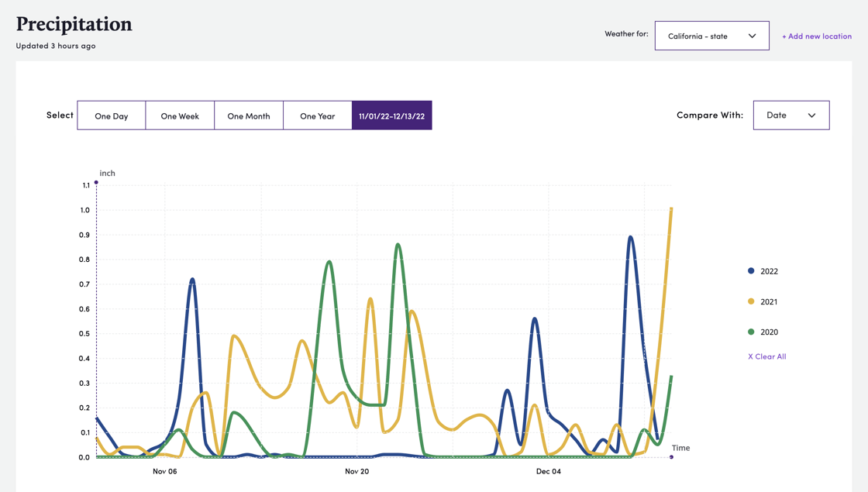This screenshot has width=868, height=492.
Task: Open the 11/01/22-12/13/22 custom date range
Action: coord(391,115)
